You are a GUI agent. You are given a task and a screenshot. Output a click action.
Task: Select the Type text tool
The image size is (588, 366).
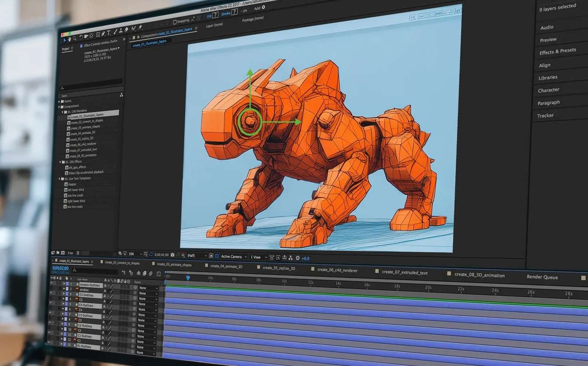pyautogui.click(x=108, y=32)
